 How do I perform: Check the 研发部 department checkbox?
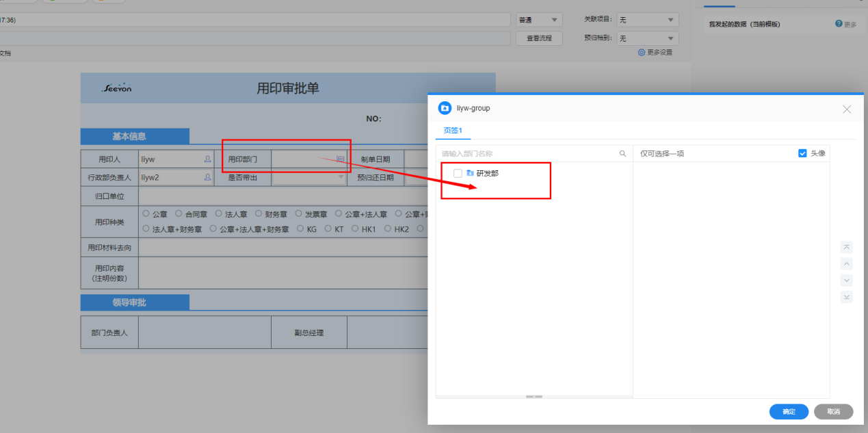(x=458, y=174)
